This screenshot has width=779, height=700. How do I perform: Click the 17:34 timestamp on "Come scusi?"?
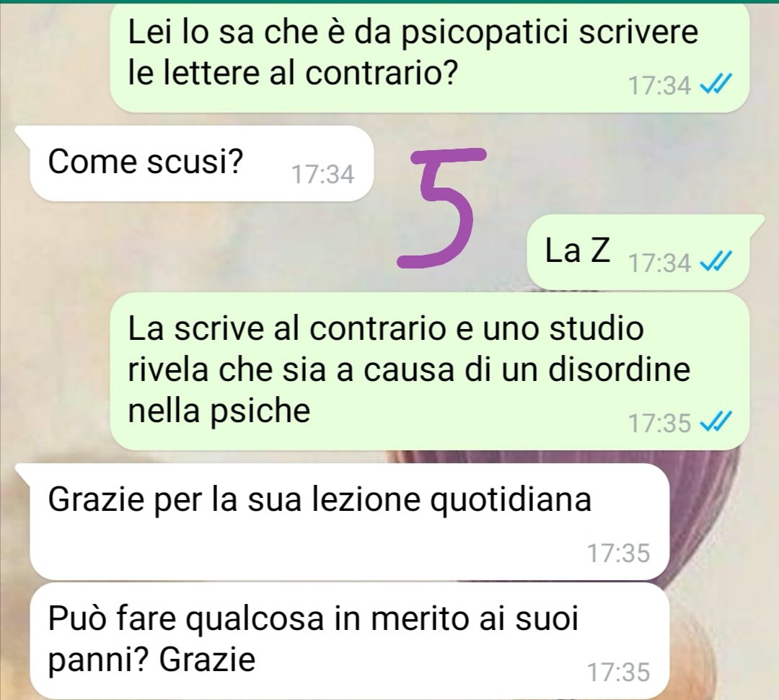(323, 175)
